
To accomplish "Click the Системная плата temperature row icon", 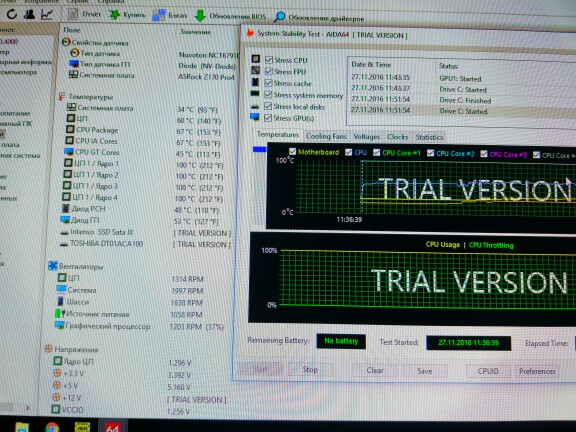I will click(x=71, y=107).
